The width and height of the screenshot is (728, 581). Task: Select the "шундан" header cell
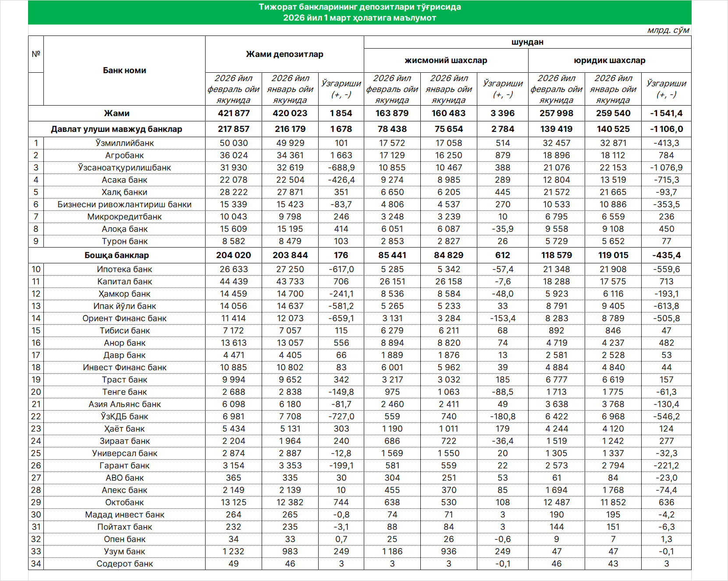click(x=527, y=42)
